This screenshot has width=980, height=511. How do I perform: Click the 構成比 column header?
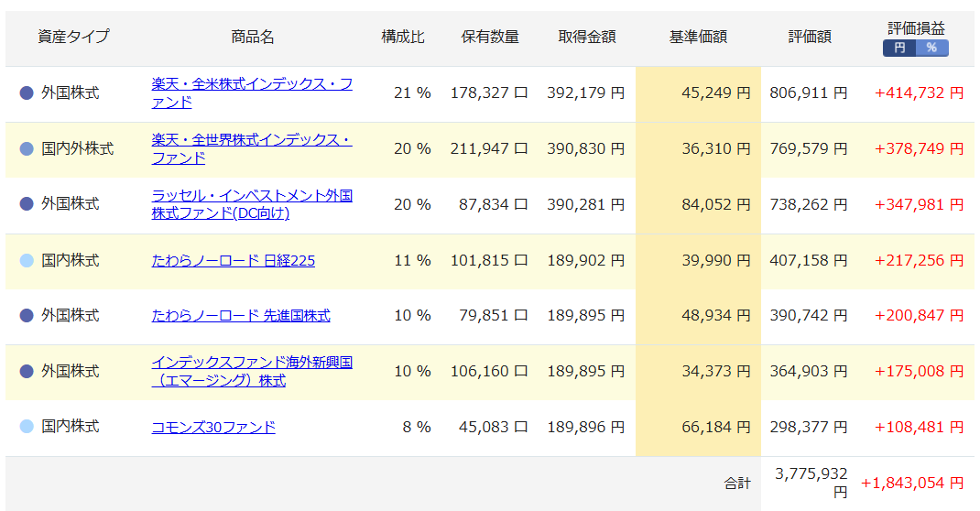403,37
